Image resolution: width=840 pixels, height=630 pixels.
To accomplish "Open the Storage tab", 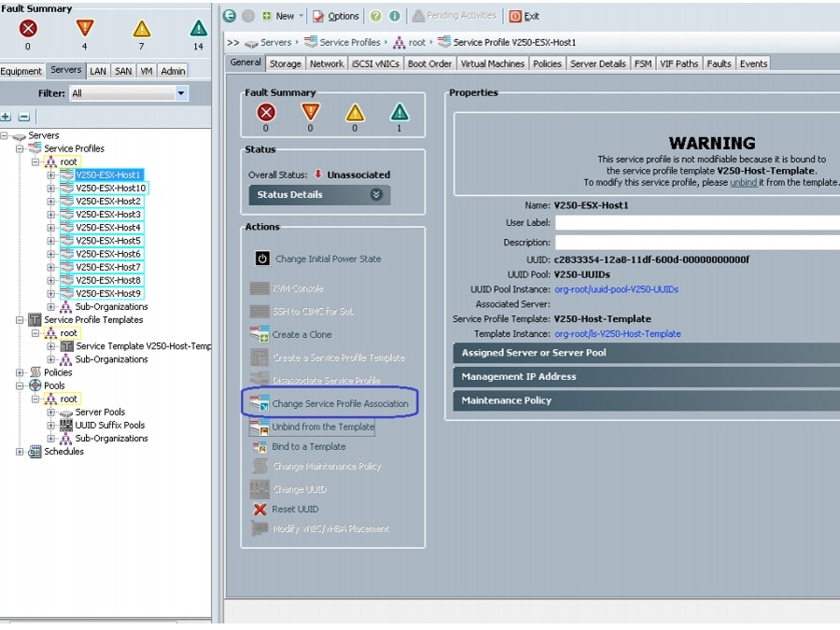I will 285,63.
